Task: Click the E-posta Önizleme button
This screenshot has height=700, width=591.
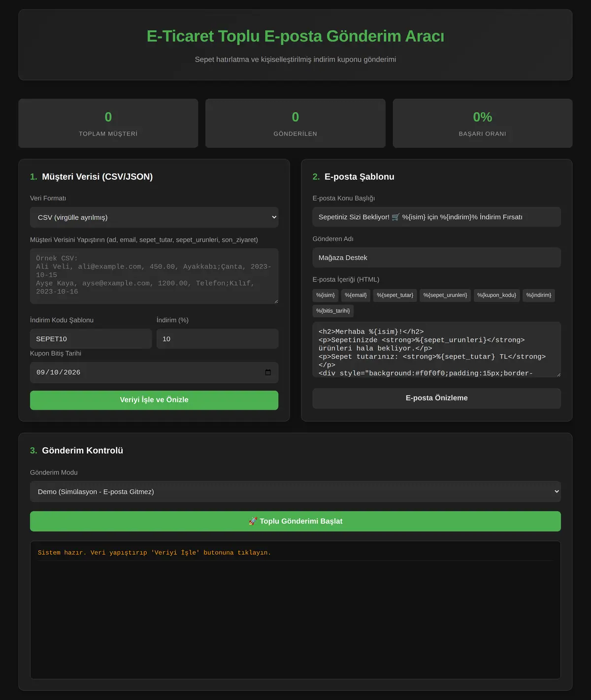Action: click(436, 398)
